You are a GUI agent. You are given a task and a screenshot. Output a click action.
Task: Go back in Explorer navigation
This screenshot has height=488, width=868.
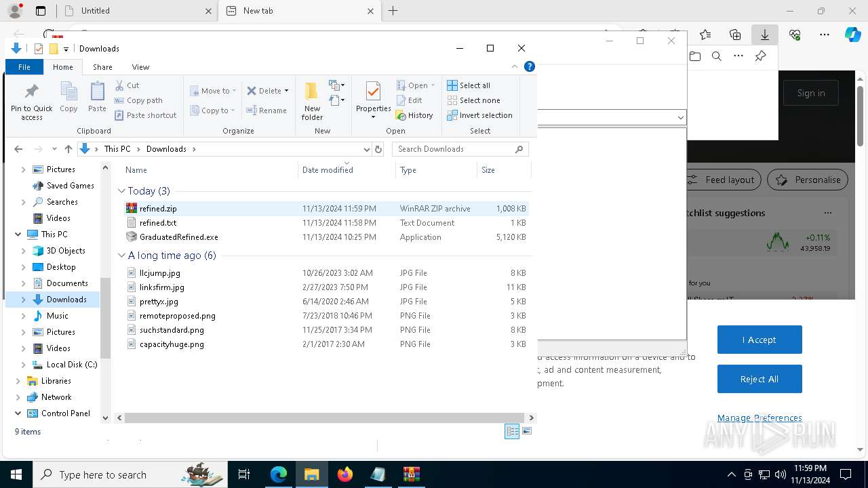click(x=18, y=149)
